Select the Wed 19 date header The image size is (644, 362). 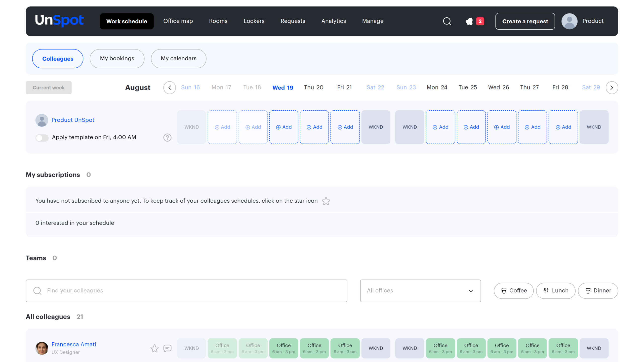[283, 88]
